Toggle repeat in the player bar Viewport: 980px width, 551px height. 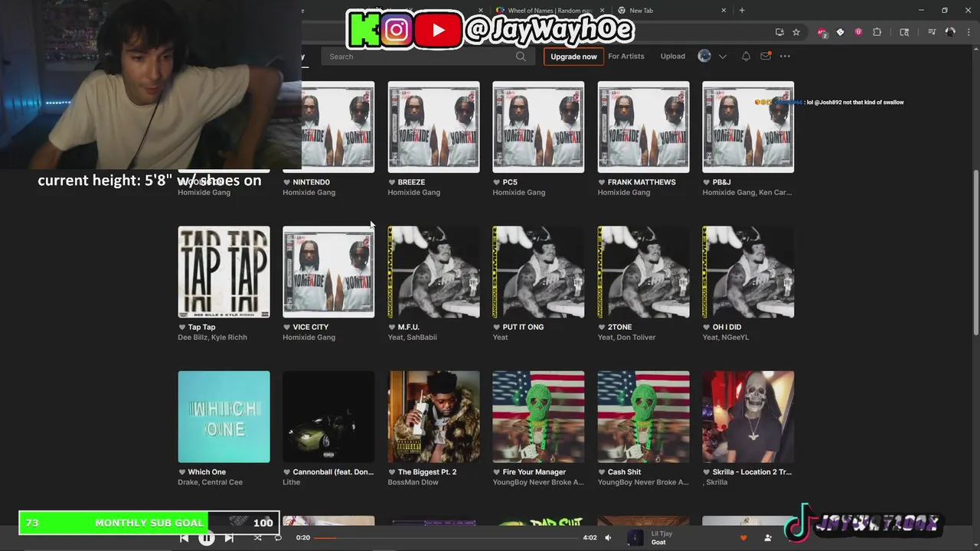(278, 538)
